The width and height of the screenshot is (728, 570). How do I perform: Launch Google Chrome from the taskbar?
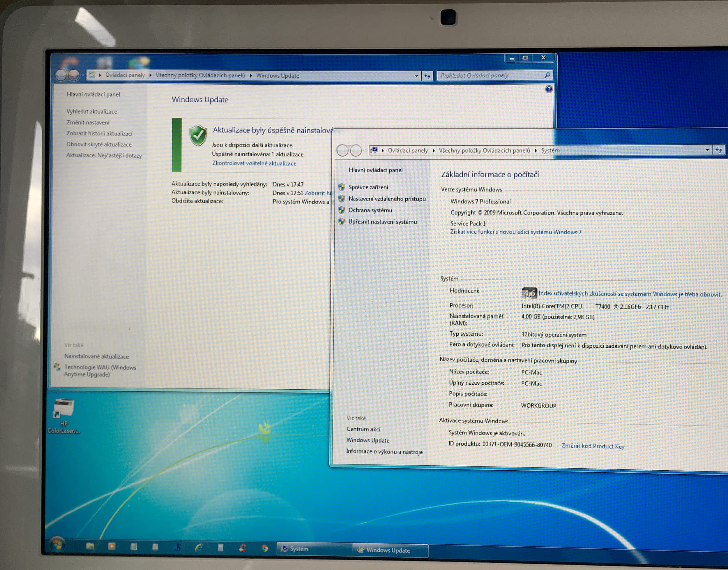coord(265,548)
